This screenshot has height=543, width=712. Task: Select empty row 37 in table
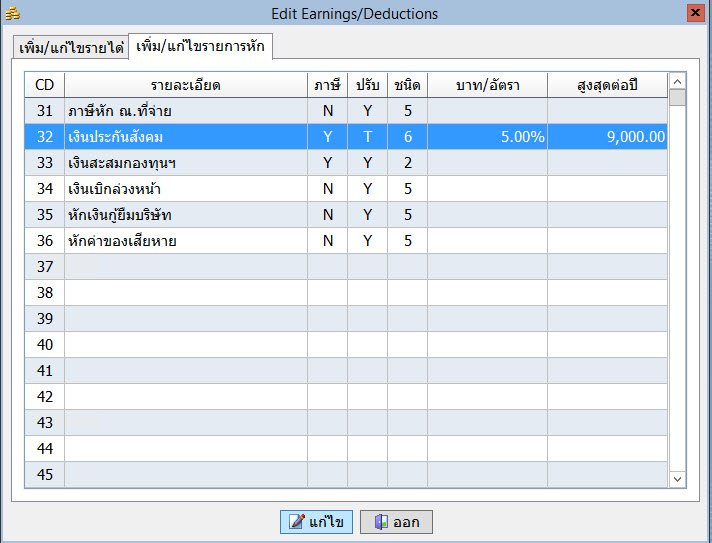point(185,266)
